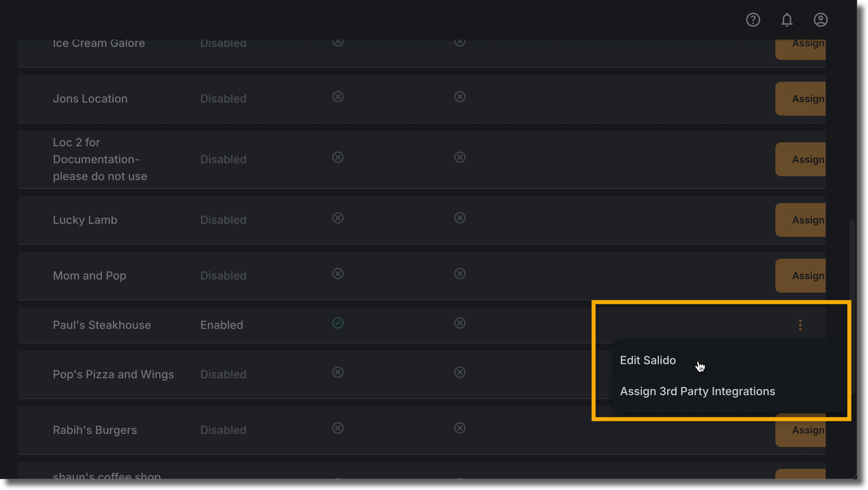This screenshot has width=868, height=490.
Task: Click second X icon for Paul's Steakhouse
Action: [x=459, y=323]
